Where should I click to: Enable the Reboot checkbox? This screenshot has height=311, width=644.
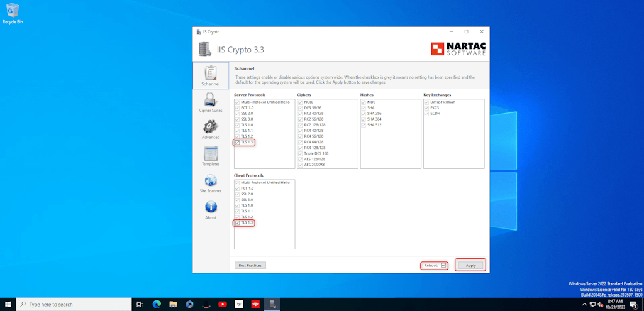tap(443, 265)
